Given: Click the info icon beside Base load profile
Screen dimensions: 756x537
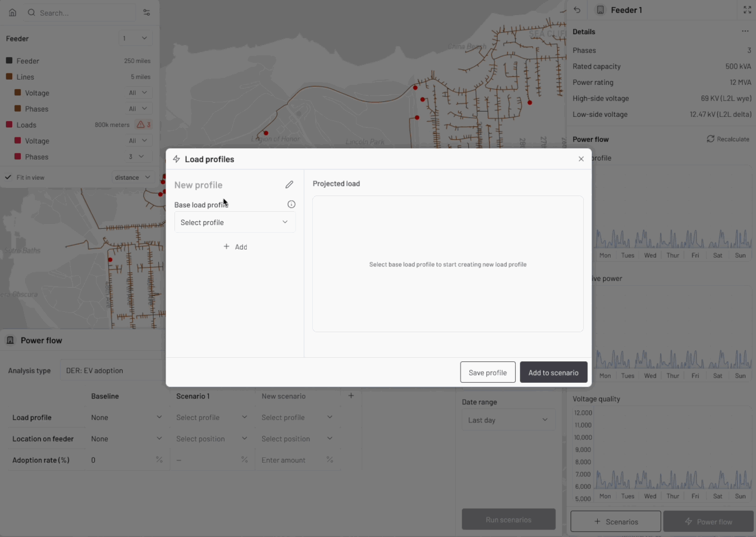Looking at the screenshot, I should pos(291,204).
